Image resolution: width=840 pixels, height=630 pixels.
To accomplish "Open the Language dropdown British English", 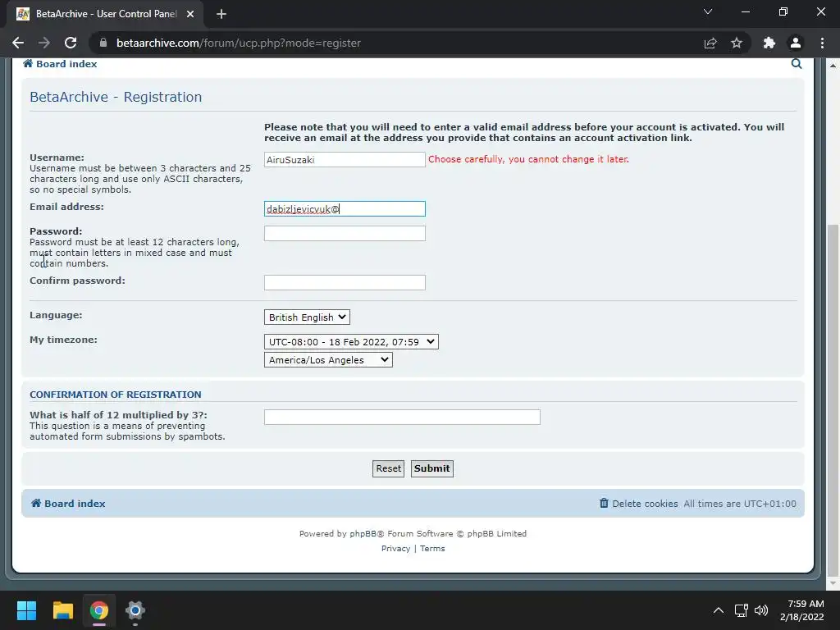I will (307, 317).
